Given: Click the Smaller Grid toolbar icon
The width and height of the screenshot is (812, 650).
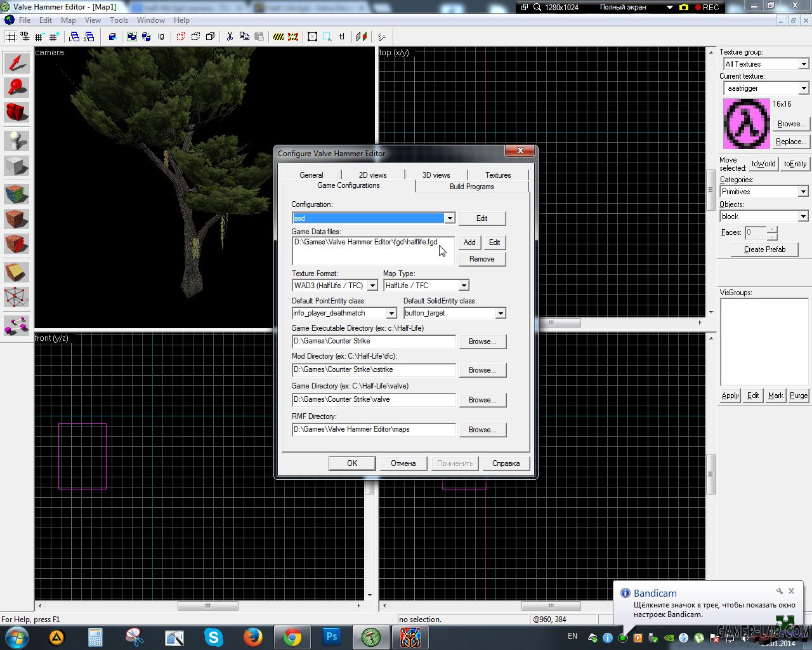Looking at the screenshot, I should (x=39, y=37).
